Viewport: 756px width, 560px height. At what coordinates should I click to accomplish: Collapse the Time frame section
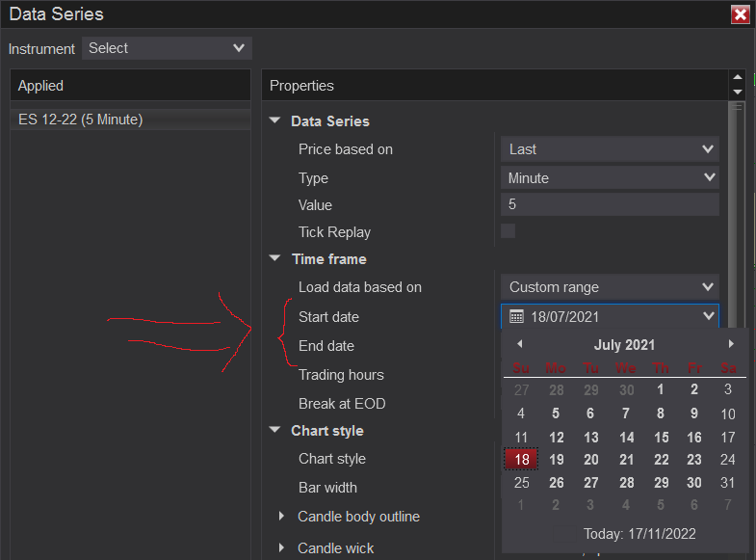click(x=275, y=259)
